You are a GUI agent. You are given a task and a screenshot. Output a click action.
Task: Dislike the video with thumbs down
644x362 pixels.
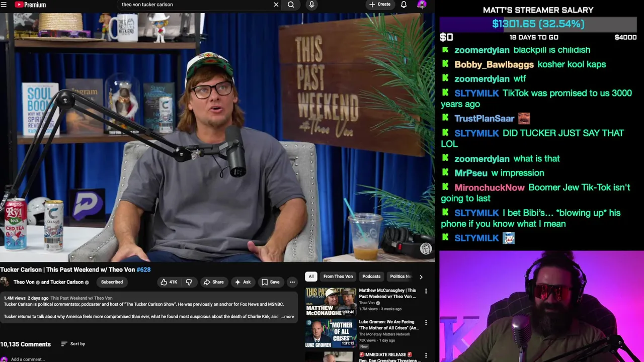coord(189,282)
